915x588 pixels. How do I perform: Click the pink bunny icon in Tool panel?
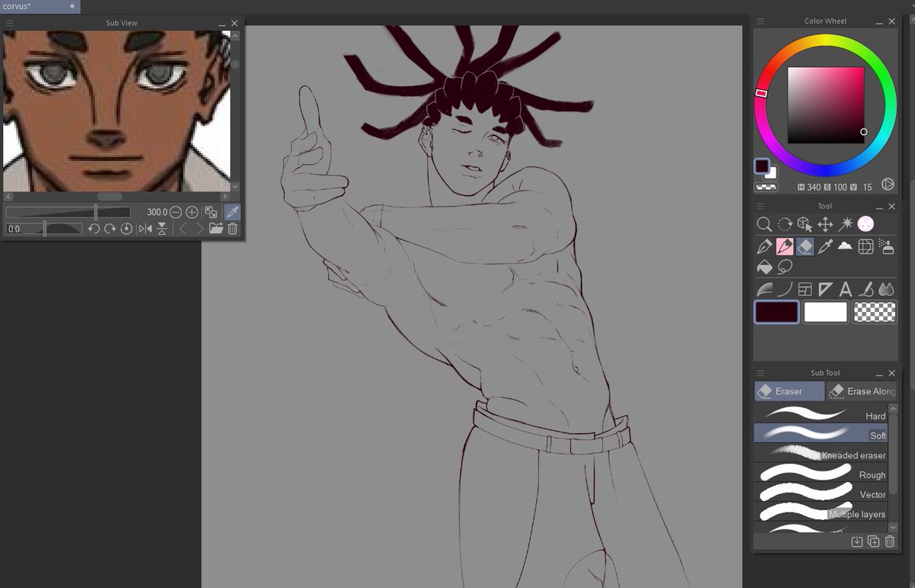(x=865, y=223)
